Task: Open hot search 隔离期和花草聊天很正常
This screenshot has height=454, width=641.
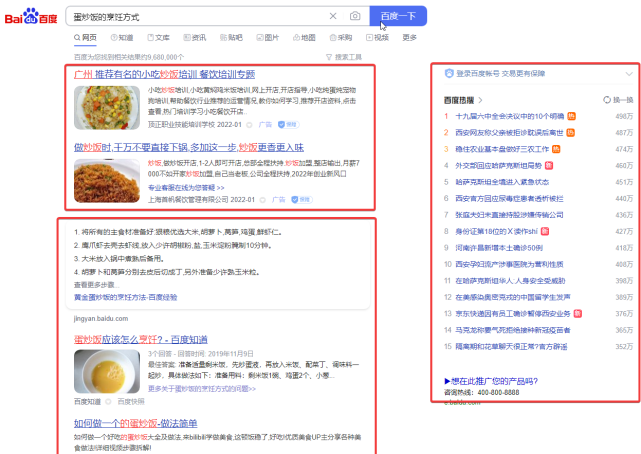Action: tap(511, 347)
